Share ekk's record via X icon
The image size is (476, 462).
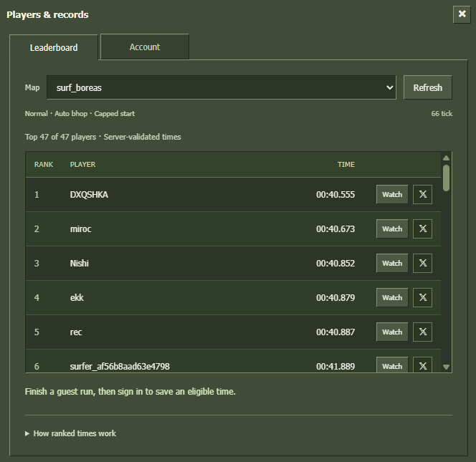(422, 297)
